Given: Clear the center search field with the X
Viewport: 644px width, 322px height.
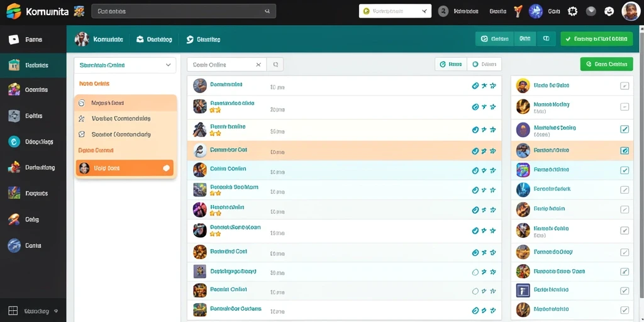Looking at the screenshot, I should pos(258,65).
